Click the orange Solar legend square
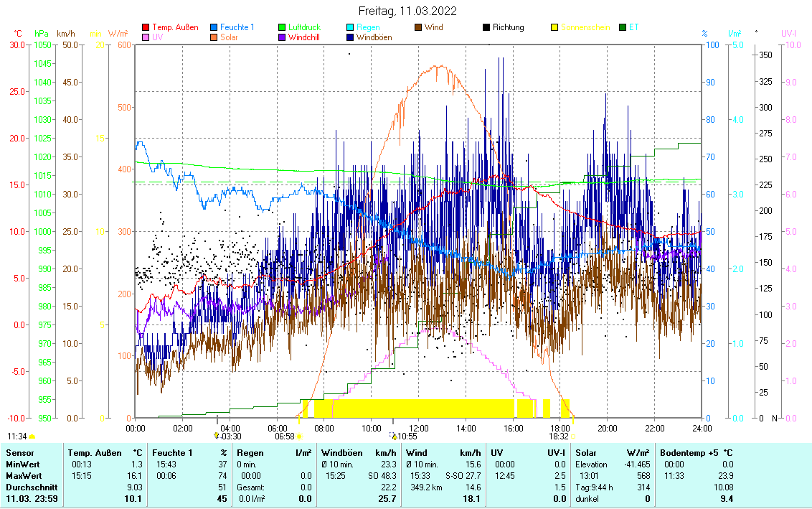Image resolution: width=812 pixels, height=509 pixels. coord(214,37)
